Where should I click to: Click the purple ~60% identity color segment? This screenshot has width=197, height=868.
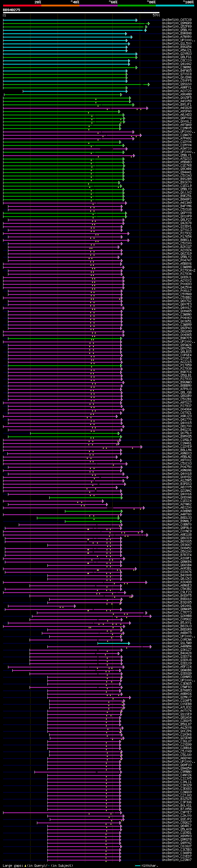(x=99, y=6)
